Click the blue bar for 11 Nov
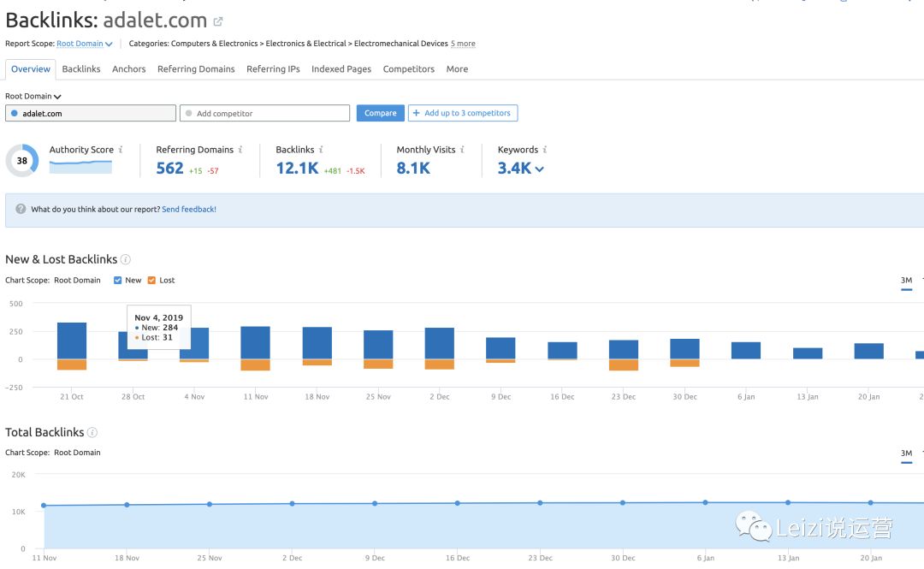The height and width of the screenshot is (569, 924). pyautogui.click(x=255, y=342)
